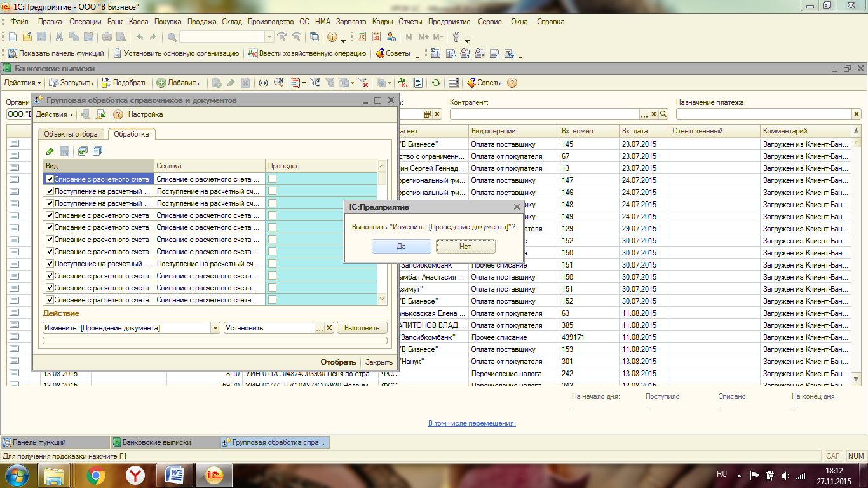
Task: Open the Операции menu
Action: pyautogui.click(x=85, y=22)
